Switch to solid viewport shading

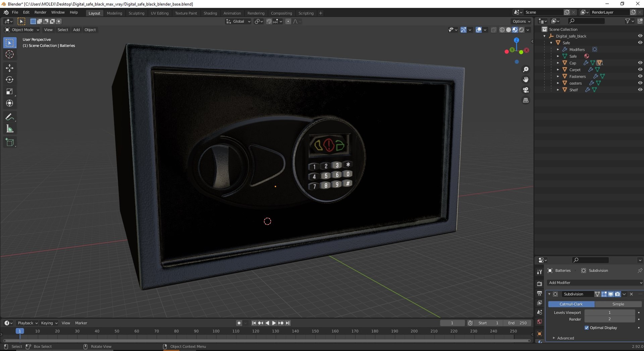[x=508, y=30]
